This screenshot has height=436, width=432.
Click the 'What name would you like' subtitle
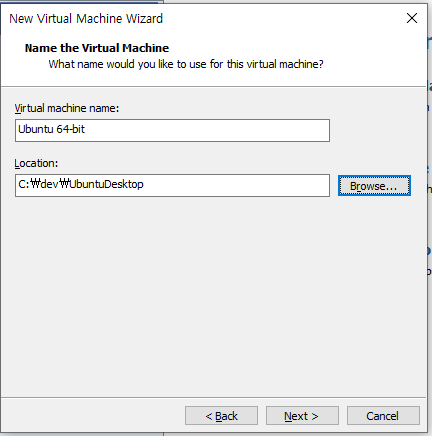tap(186, 64)
